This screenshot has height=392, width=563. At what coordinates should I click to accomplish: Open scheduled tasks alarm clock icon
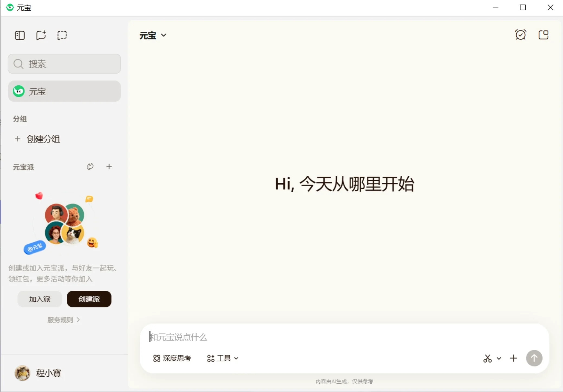pos(520,35)
